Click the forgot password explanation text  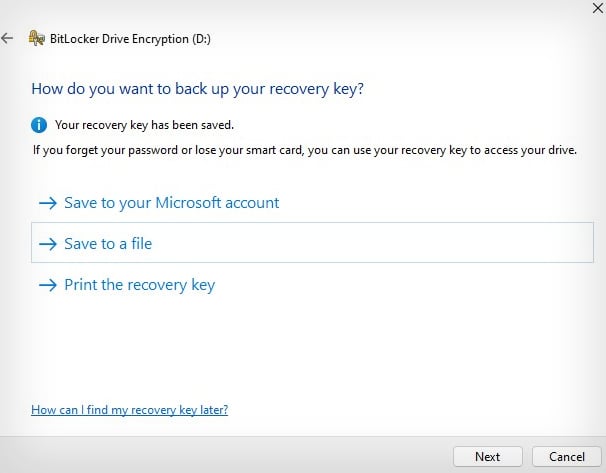[x=305, y=150]
